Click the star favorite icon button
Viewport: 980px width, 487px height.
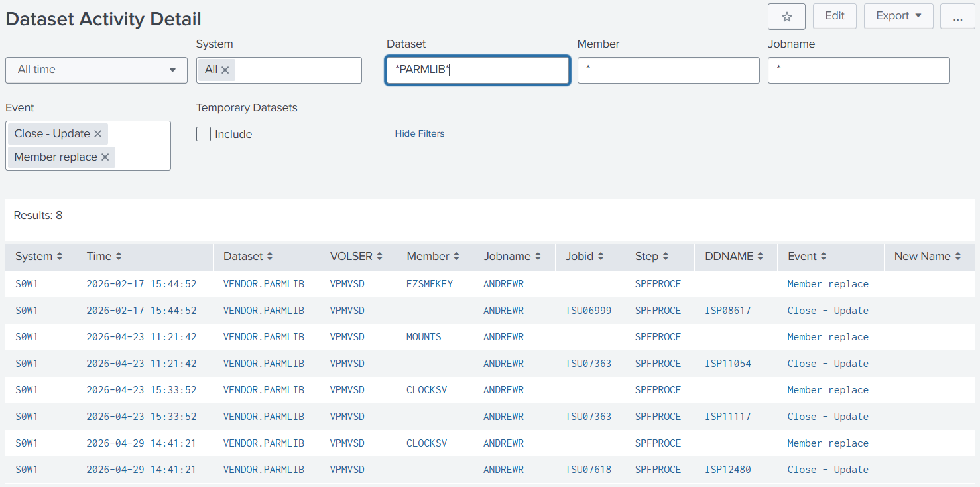[786, 17]
